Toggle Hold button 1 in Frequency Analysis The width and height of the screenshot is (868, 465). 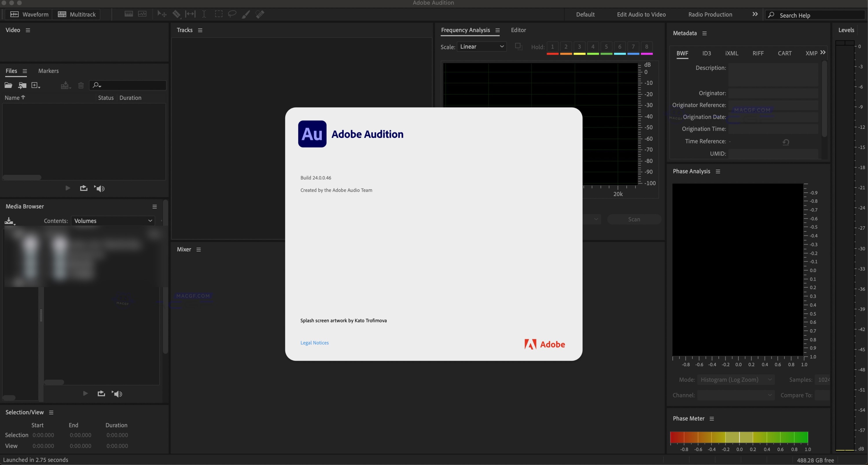[552, 47]
